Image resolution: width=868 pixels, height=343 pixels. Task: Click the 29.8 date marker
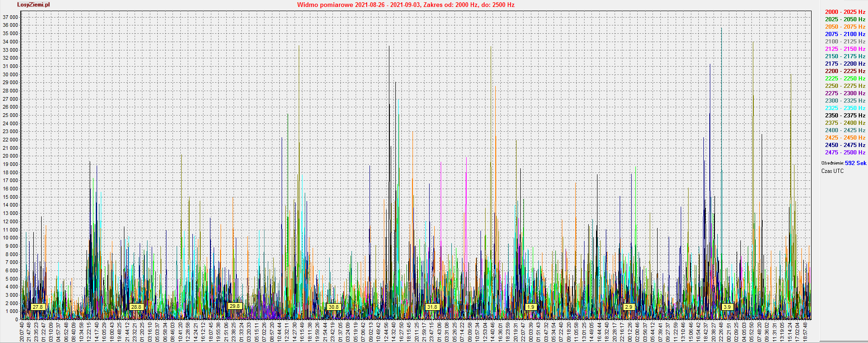[235, 306]
